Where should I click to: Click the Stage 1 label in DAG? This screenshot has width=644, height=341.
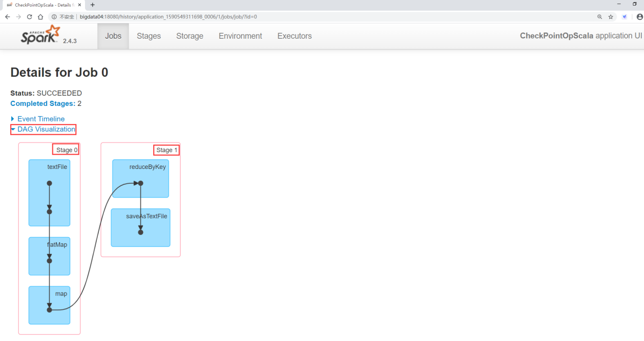[167, 150]
